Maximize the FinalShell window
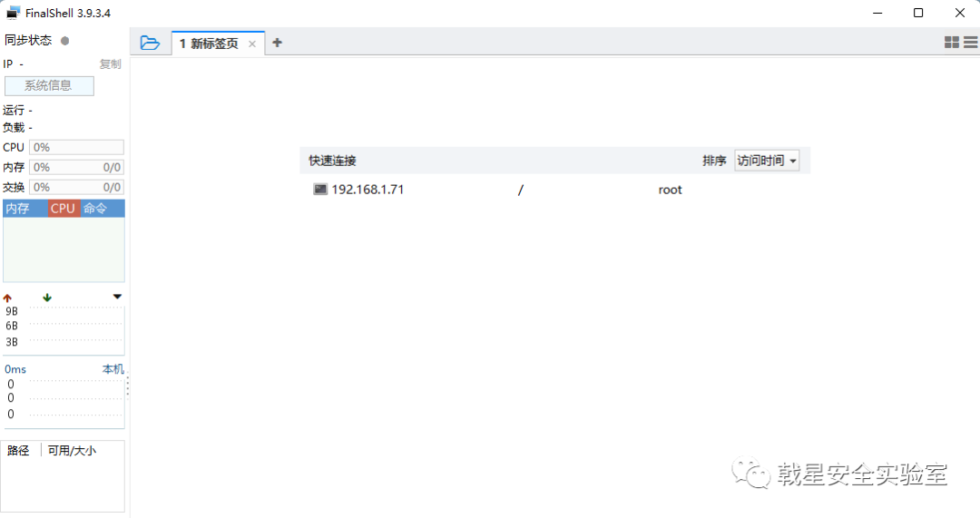Image resolution: width=980 pixels, height=518 pixels. (918, 13)
